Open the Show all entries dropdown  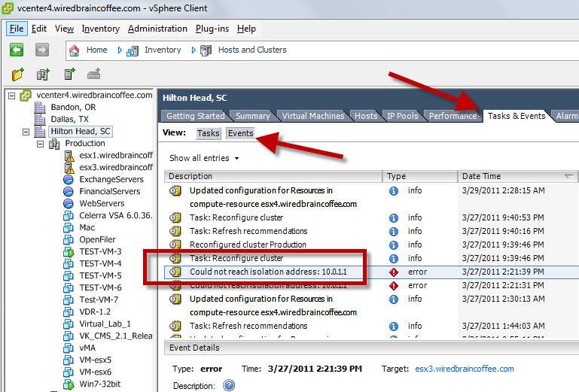(204, 158)
